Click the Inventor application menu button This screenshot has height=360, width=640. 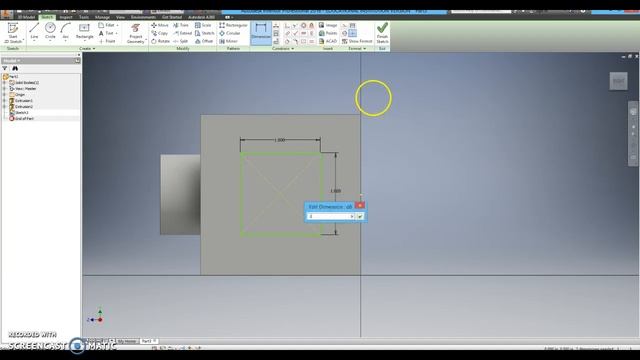[x=7, y=15]
